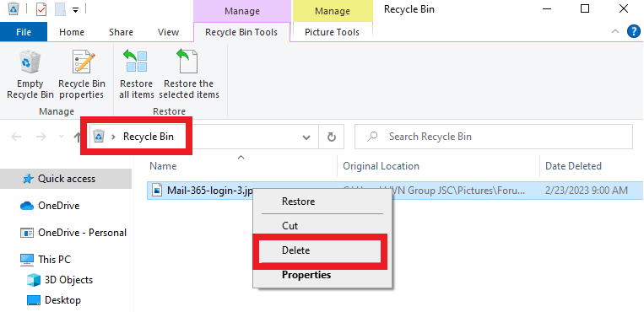The height and width of the screenshot is (312, 644).
Task: Open the File menu tab
Action: click(24, 32)
